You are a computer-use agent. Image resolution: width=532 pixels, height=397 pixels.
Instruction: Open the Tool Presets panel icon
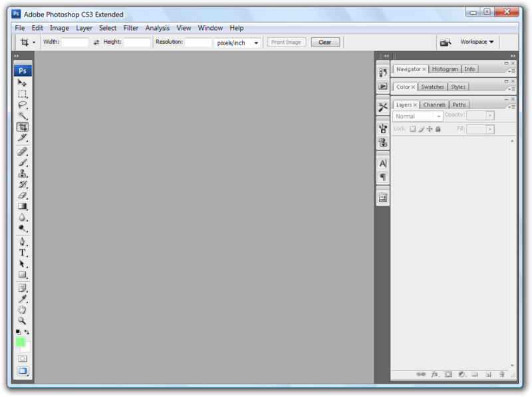pyautogui.click(x=383, y=107)
